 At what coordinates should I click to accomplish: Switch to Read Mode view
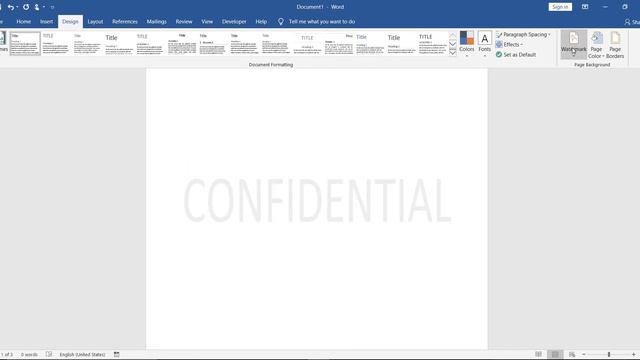click(x=538, y=354)
